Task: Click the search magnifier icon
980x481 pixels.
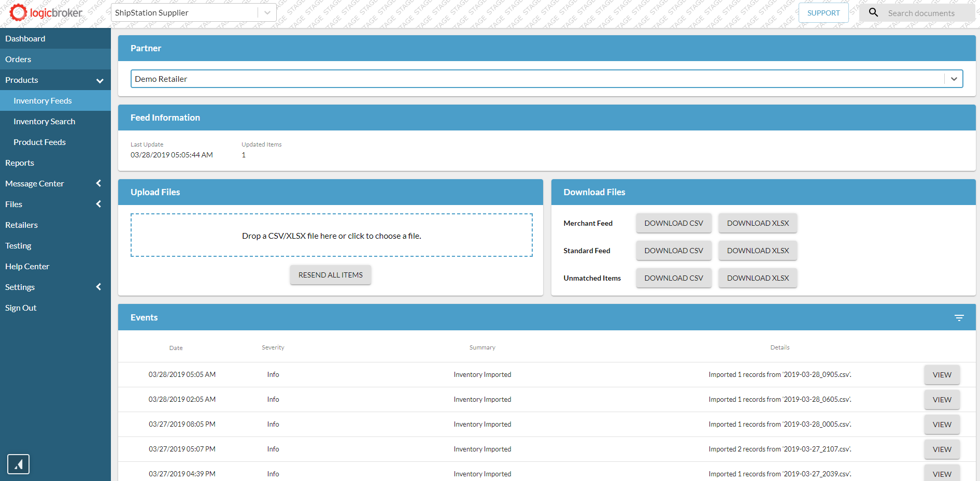Action: (x=873, y=12)
